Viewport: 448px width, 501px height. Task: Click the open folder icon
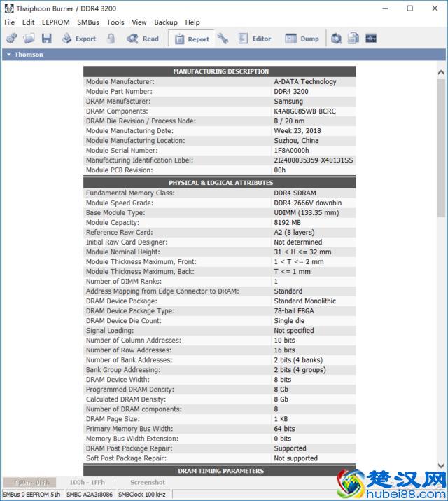coord(29,39)
